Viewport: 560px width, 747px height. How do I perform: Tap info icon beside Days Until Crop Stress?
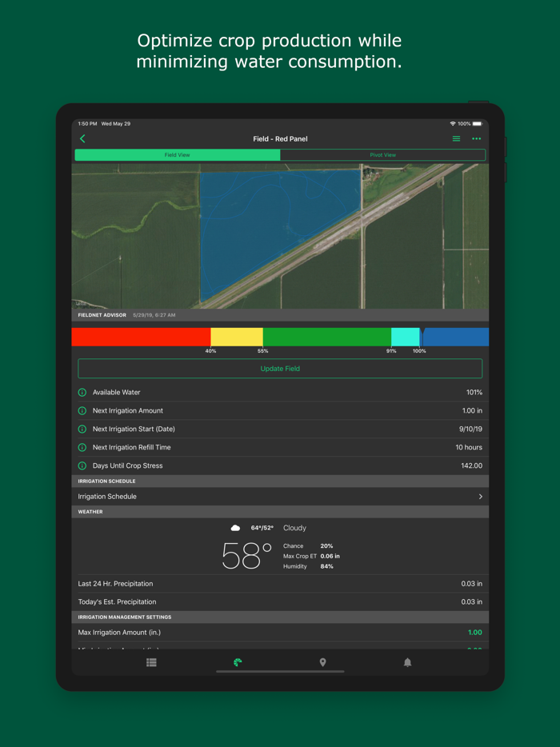(82, 466)
